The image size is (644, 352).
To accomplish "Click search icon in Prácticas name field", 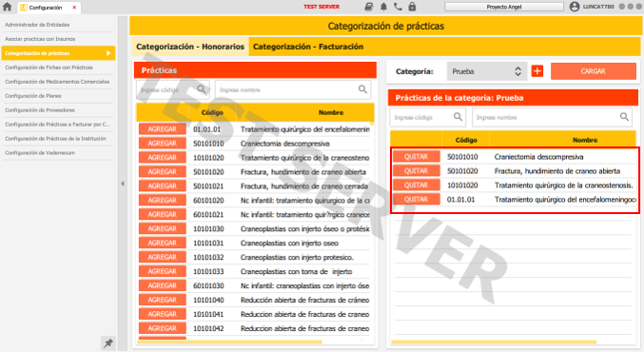I will [362, 89].
